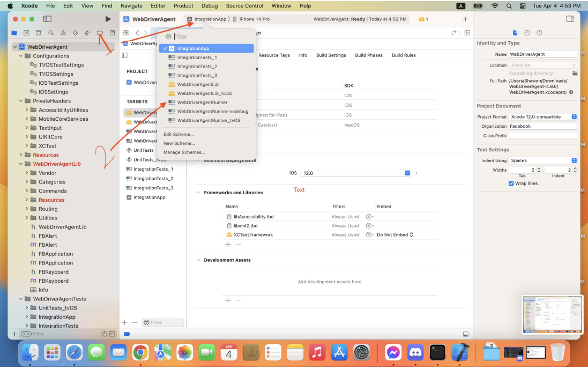Switch to the Build Settings tab
588x367 pixels.
[x=331, y=55]
